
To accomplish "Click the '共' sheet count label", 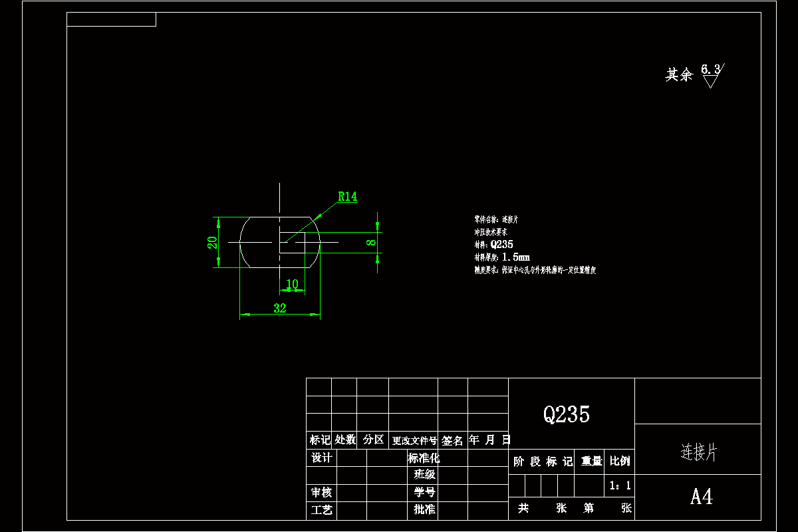I will 523,508.
